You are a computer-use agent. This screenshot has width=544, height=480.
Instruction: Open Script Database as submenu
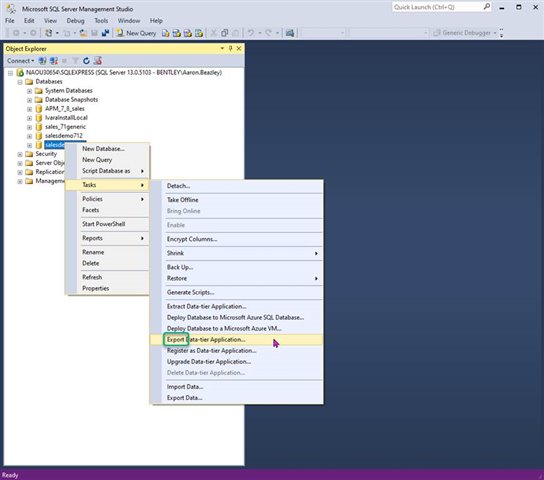click(107, 171)
